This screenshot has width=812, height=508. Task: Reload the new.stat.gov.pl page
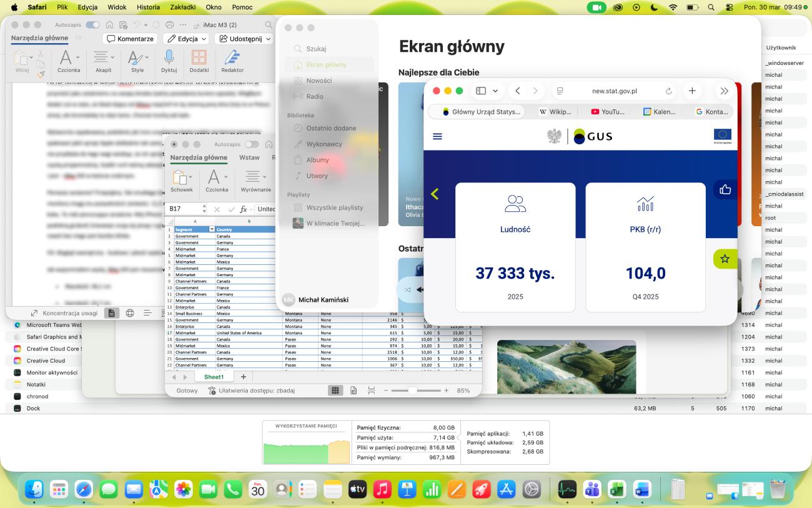click(x=669, y=91)
